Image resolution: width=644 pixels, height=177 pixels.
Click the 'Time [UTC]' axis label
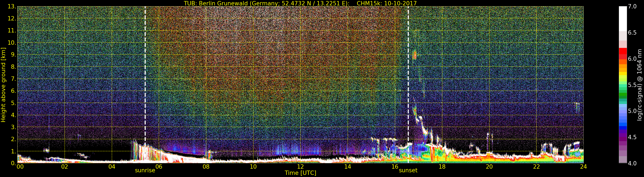coord(300,173)
